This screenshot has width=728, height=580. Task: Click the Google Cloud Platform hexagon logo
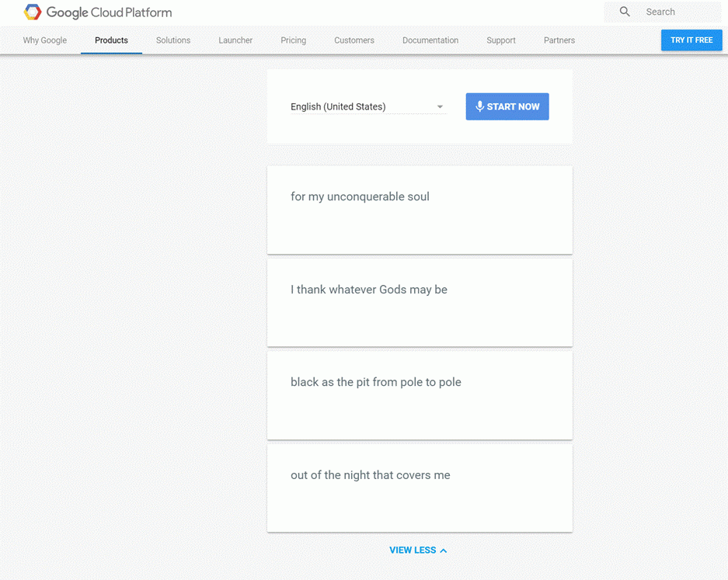click(x=31, y=12)
